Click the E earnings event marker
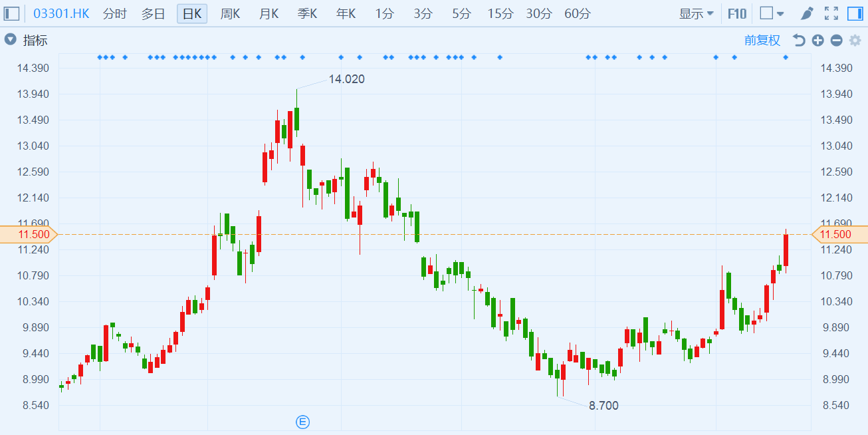Screen dimensions: 868x435 click(303, 422)
